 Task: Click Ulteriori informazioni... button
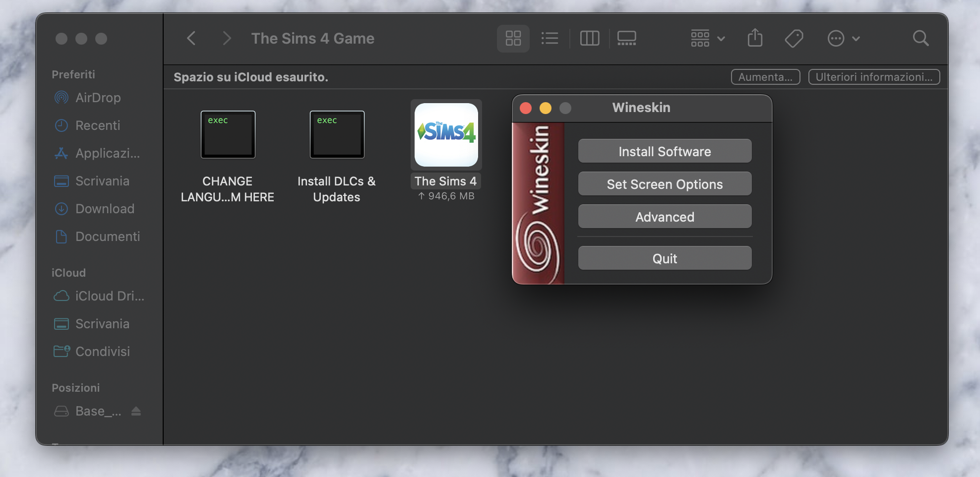click(874, 77)
